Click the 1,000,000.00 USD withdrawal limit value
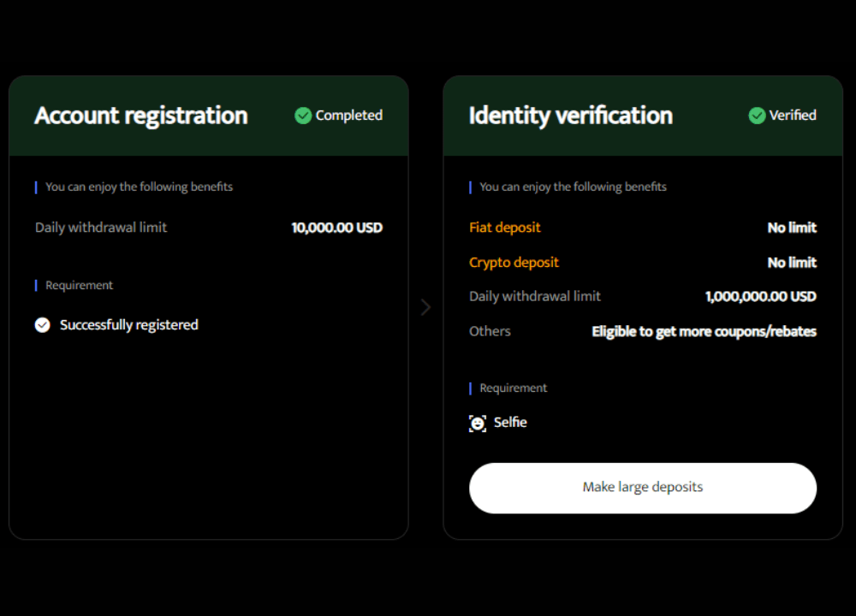This screenshot has height=616, width=856. coord(760,296)
